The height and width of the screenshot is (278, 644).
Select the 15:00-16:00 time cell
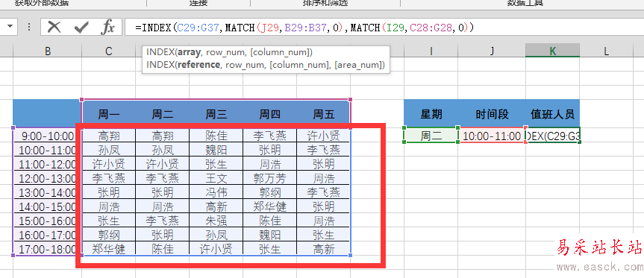[48, 221]
